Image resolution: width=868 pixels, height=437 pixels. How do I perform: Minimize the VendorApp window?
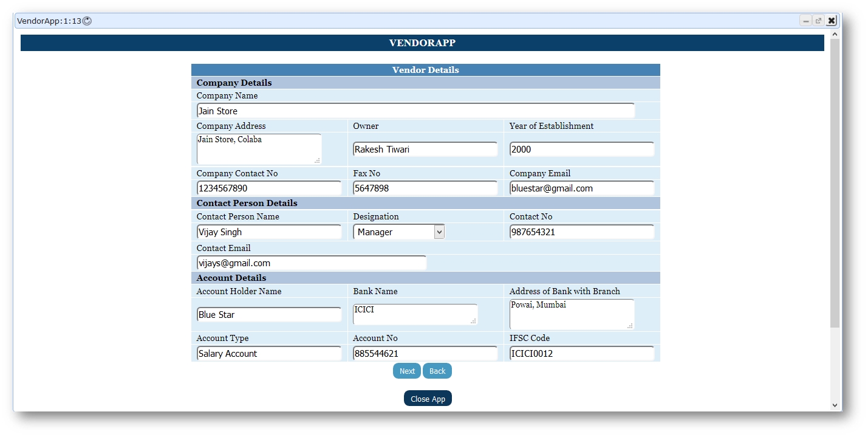805,21
